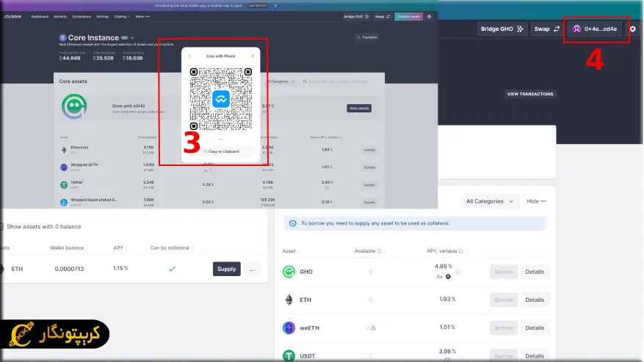Click the Connect wallet button
Image resolution: width=644 pixels, height=362 pixels.
(x=409, y=16)
